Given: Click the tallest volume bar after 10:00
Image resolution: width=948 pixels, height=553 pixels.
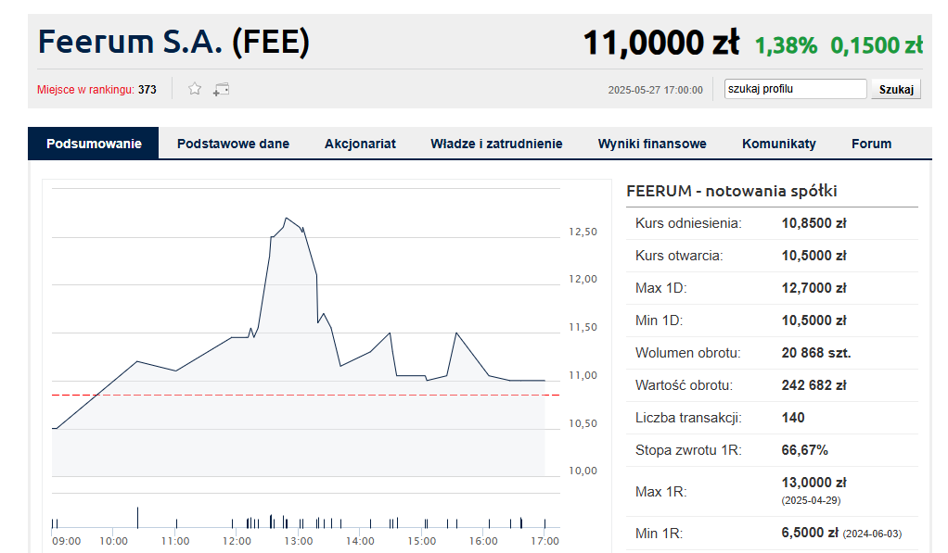Looking at the screenshot, I should 137,518.
